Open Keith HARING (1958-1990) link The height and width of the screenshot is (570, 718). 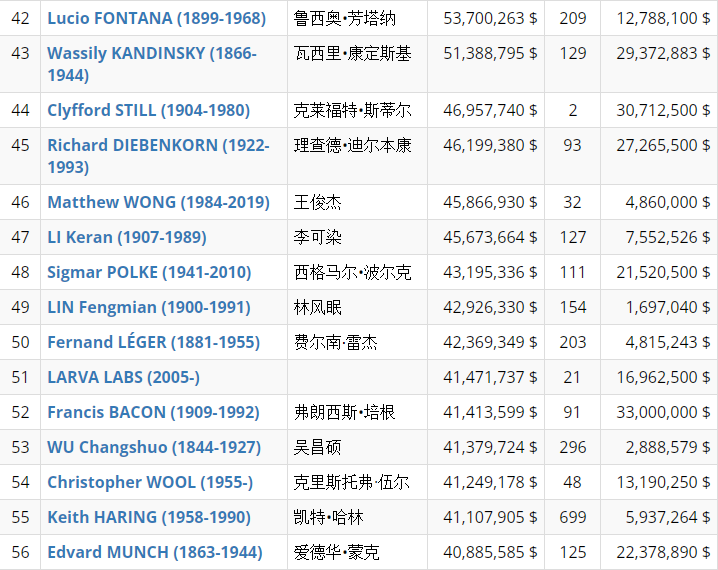149,517
